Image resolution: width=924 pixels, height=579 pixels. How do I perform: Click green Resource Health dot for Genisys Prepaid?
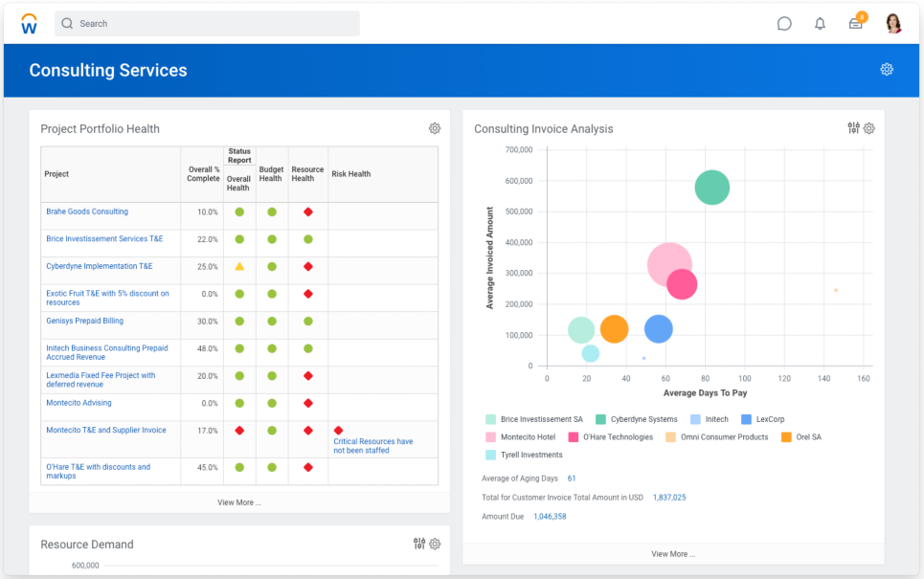[x=307, y=322]
